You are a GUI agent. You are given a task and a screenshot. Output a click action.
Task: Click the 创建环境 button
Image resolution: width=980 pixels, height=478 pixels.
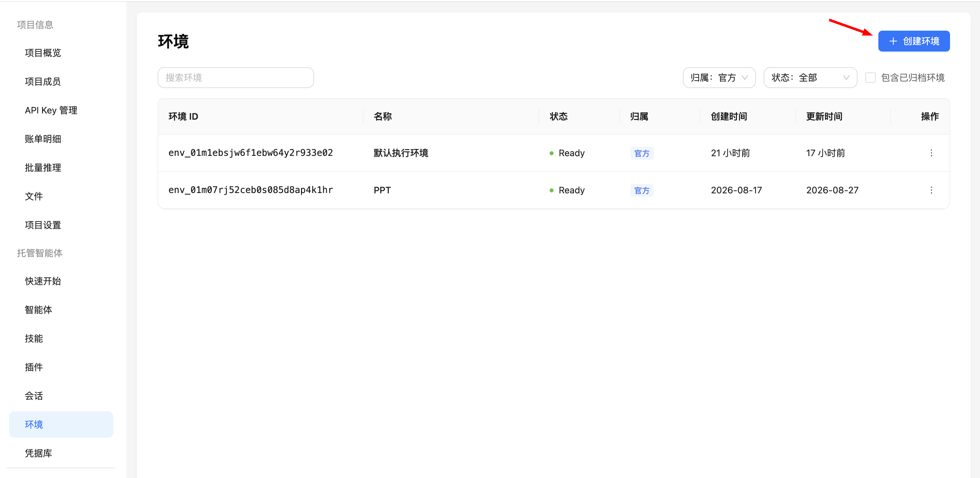(x=914, y=41)
